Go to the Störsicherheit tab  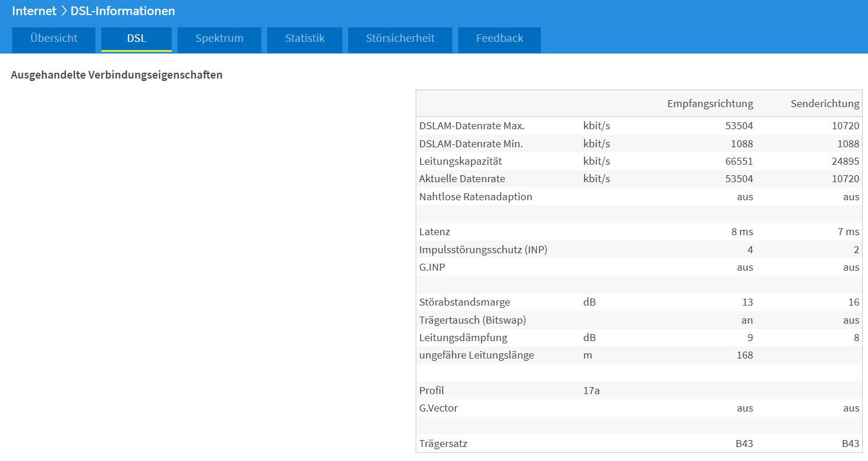[400, 39]
